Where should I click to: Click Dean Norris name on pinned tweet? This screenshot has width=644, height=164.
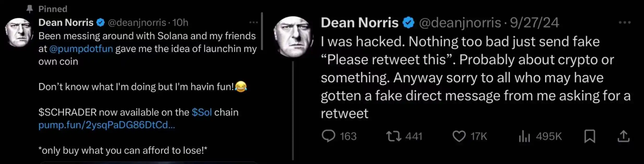pyautogui.click(x=66, y=23)
